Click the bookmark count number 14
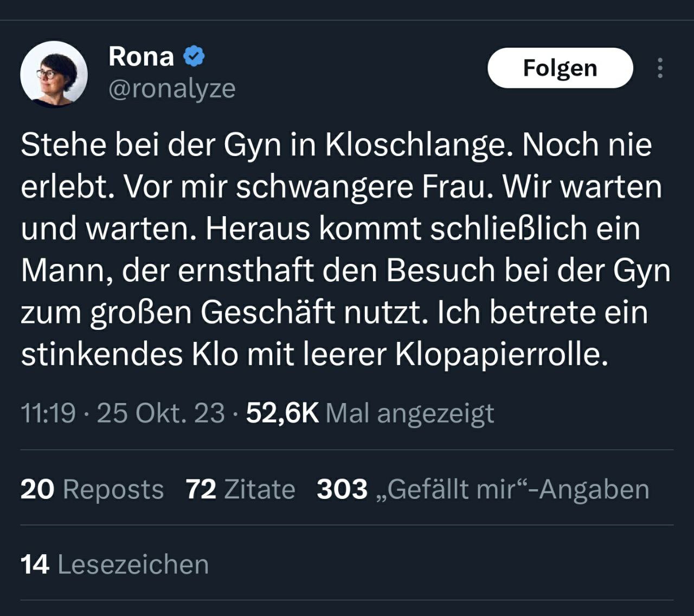Image resolution: width=694 pixels, height=616 pixels. point(35,565)
